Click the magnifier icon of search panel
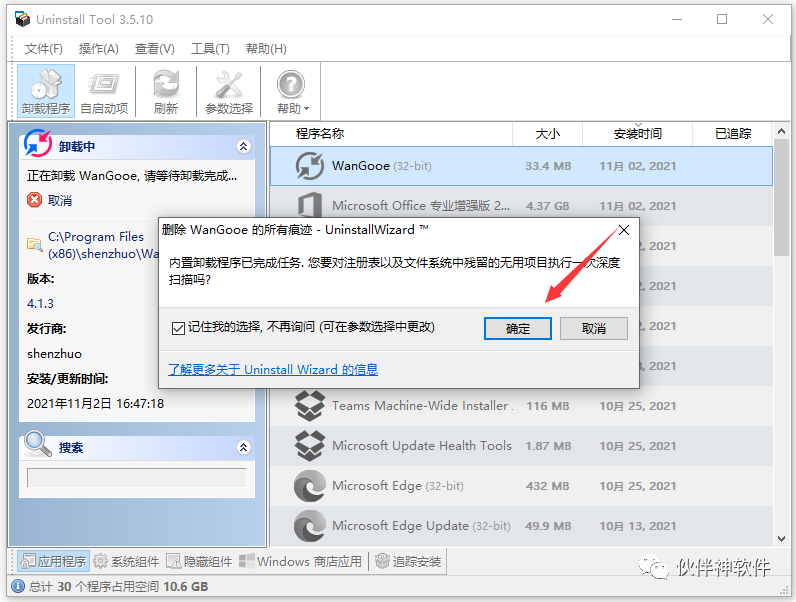Viewport: 796px width, 602px height. (38, 444)
